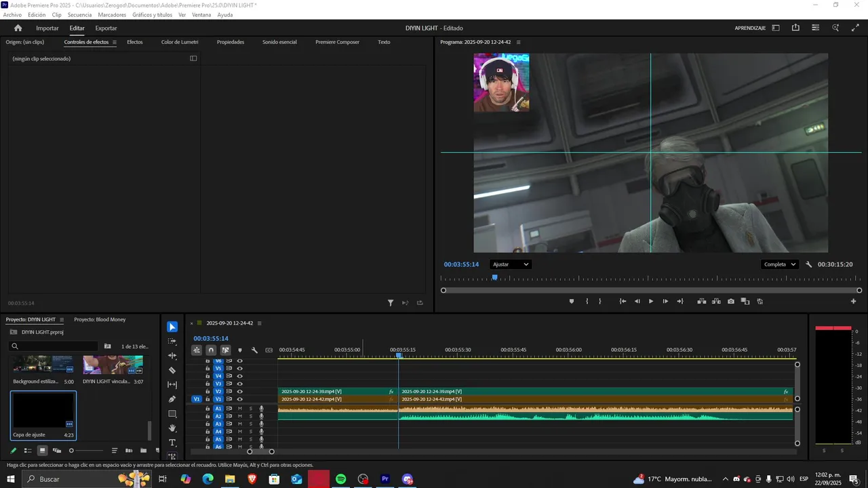Switch to Exportar workspace

[x=106, y=28]
